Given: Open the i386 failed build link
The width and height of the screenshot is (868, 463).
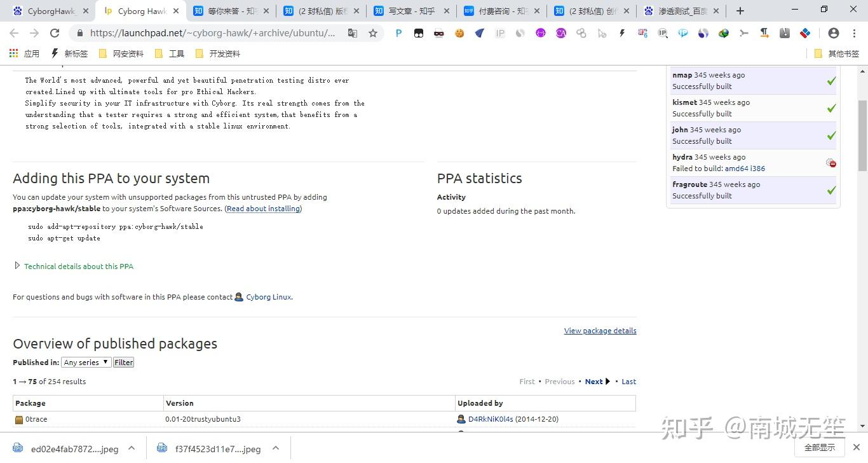Looking at the screenshot, I should [x=758, y=169].
